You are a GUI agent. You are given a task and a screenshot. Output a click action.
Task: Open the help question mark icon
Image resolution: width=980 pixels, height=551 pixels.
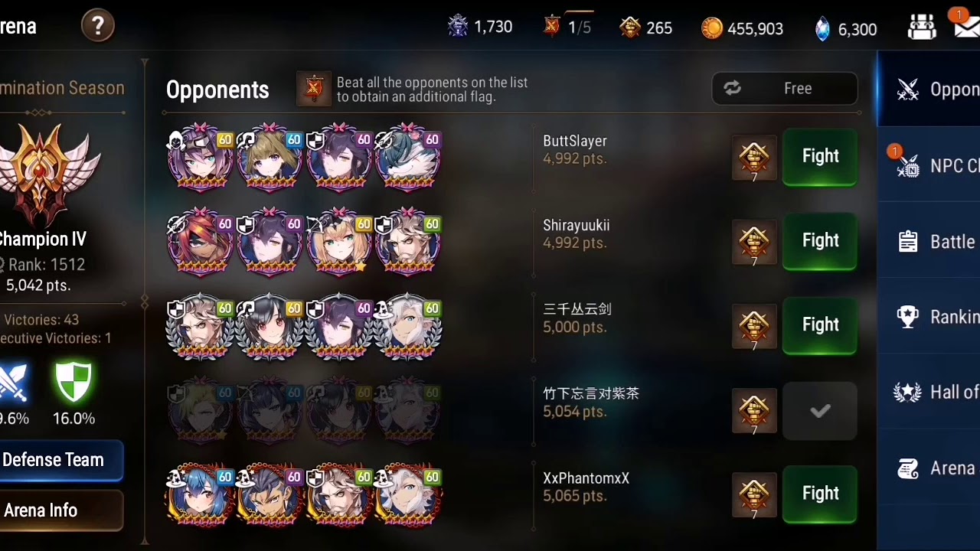(98, 26)
